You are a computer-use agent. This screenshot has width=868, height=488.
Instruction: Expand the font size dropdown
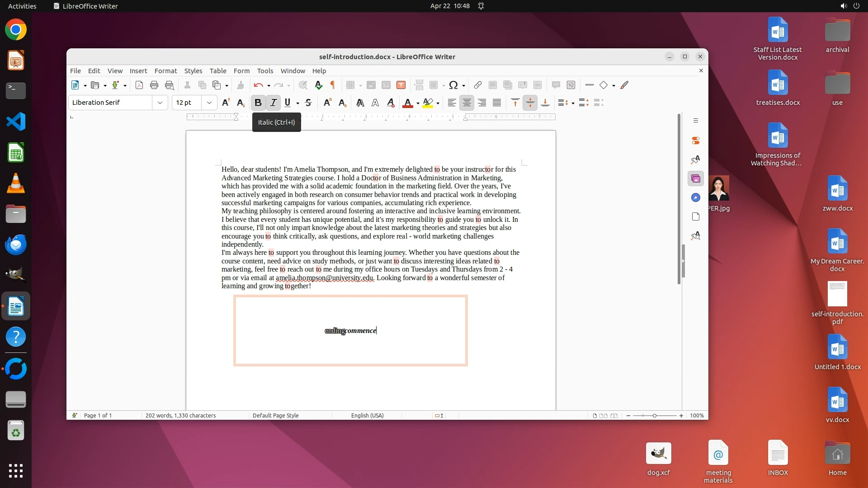(x=209, y=103)
